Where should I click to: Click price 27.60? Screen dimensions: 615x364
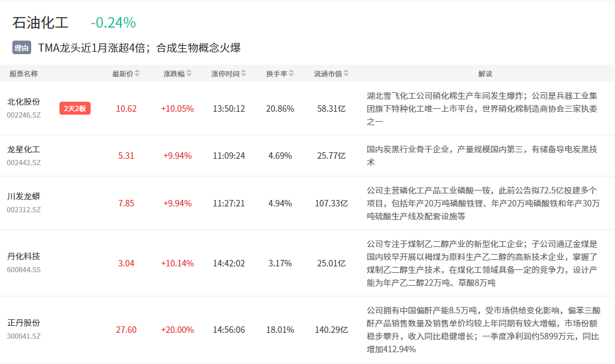[x=127, y=329]
